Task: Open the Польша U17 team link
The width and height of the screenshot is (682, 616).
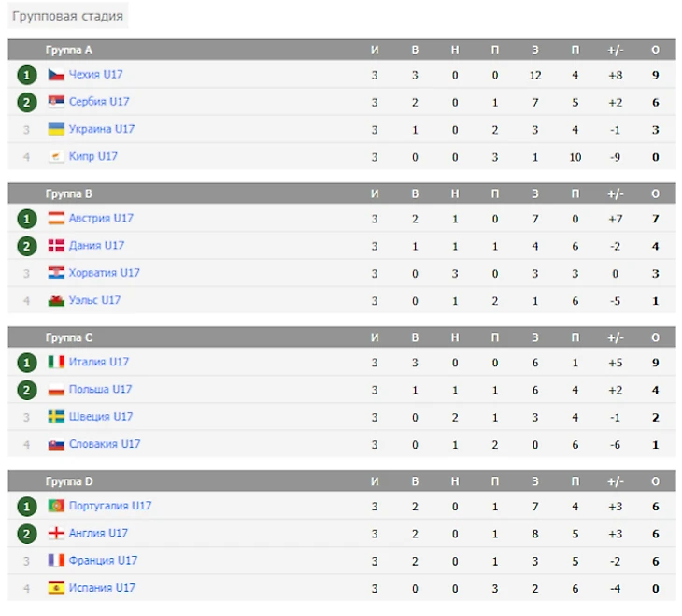Action: [101, 390]
